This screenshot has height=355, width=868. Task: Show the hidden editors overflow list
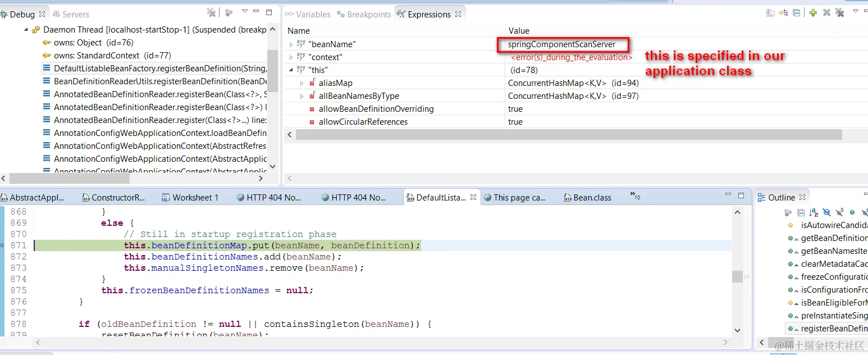[x=635, y=196]
